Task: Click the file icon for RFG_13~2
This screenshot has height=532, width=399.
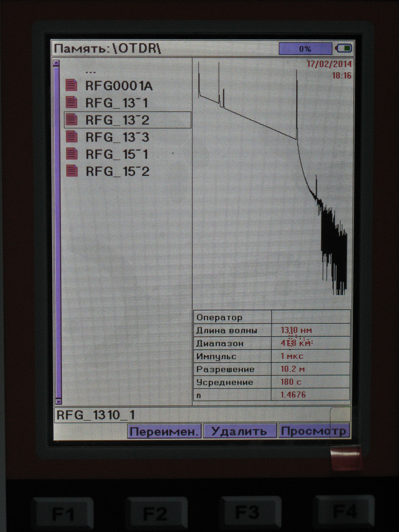Action: coord(71,119)
